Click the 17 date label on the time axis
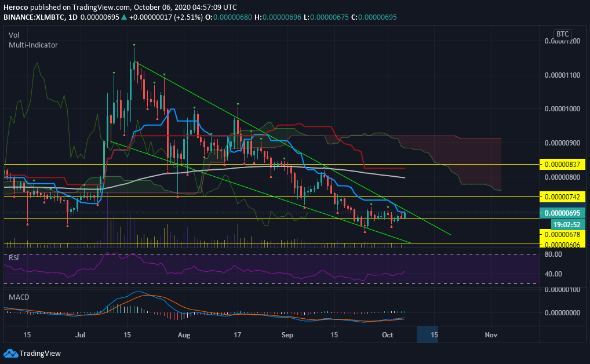This screenshot has width=590, height=364. tap(237, 334)
